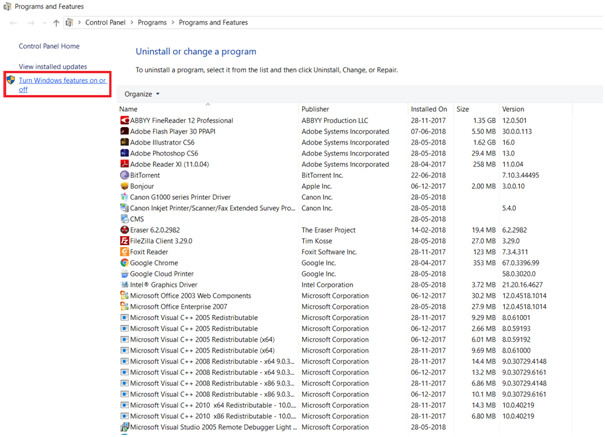This screenshot has height=437, width=605.
Task: Click the Visual C++ 2010 x86 Redistributable icon
Action: pyautogui.click(x=124, y=416)
